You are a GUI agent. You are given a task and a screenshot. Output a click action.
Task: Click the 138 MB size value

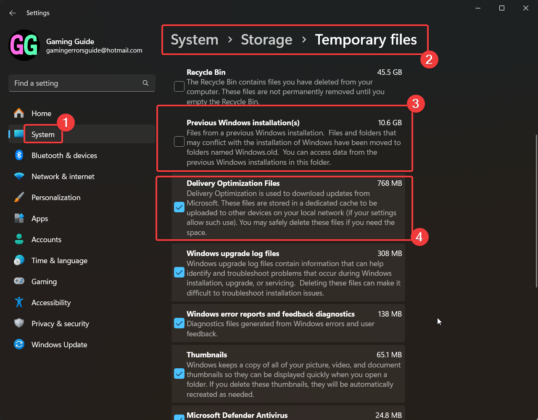(x=390, y=314)
